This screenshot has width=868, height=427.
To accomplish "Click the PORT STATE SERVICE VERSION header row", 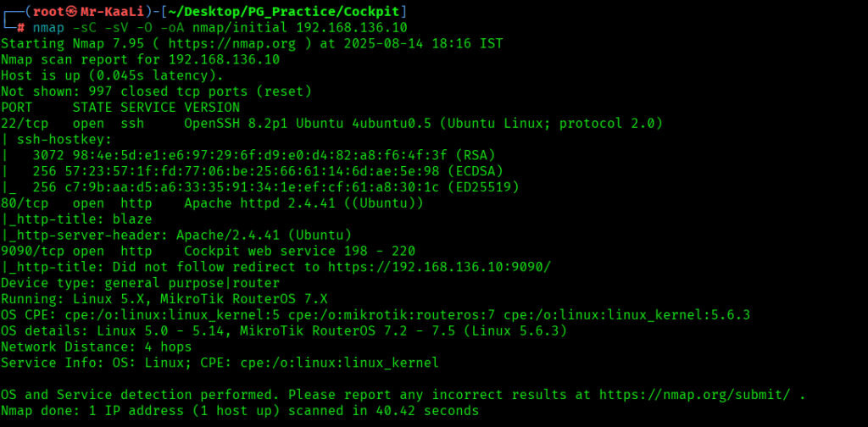I will coord(120,108).
